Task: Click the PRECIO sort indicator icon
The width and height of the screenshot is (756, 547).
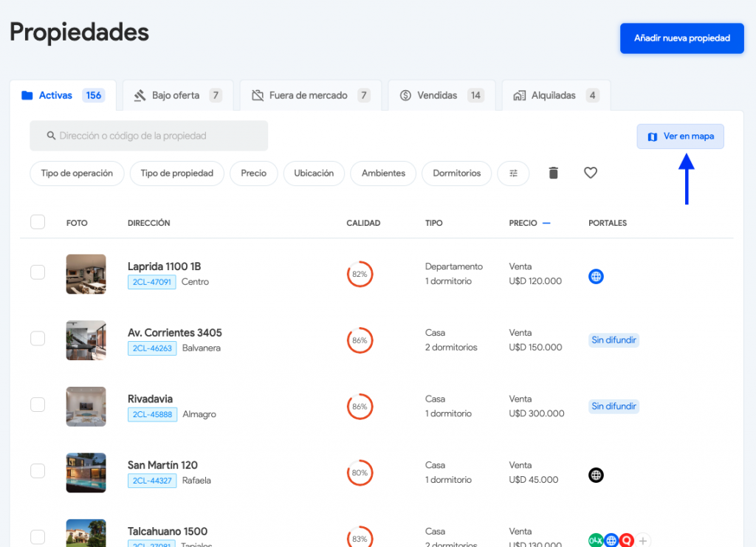Action: (x=546, y=223)
